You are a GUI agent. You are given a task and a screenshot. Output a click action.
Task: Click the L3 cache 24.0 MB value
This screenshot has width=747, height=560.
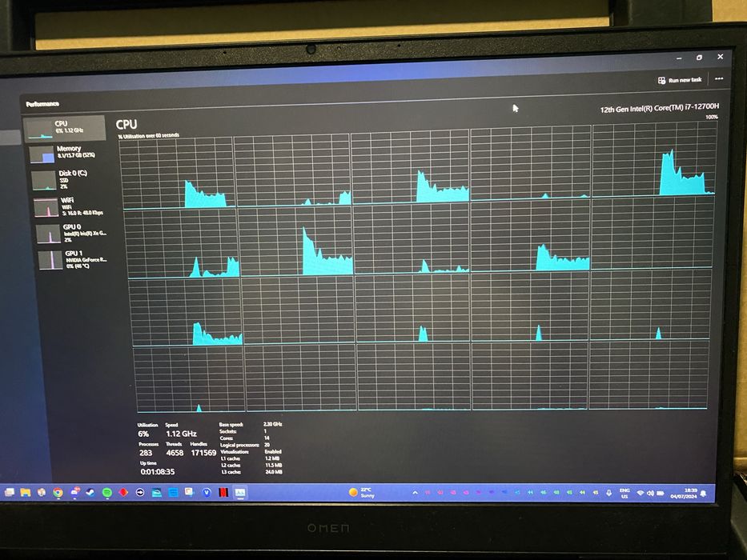[x=274, y=472]
